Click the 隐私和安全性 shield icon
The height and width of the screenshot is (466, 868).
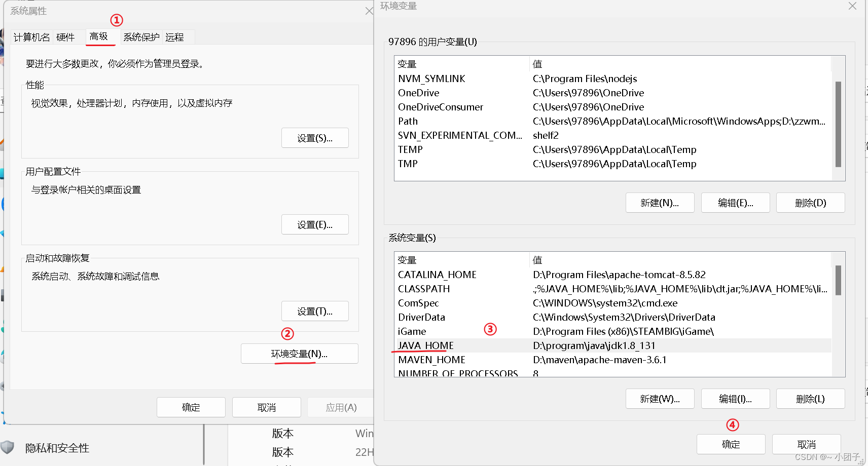[7, 447]
